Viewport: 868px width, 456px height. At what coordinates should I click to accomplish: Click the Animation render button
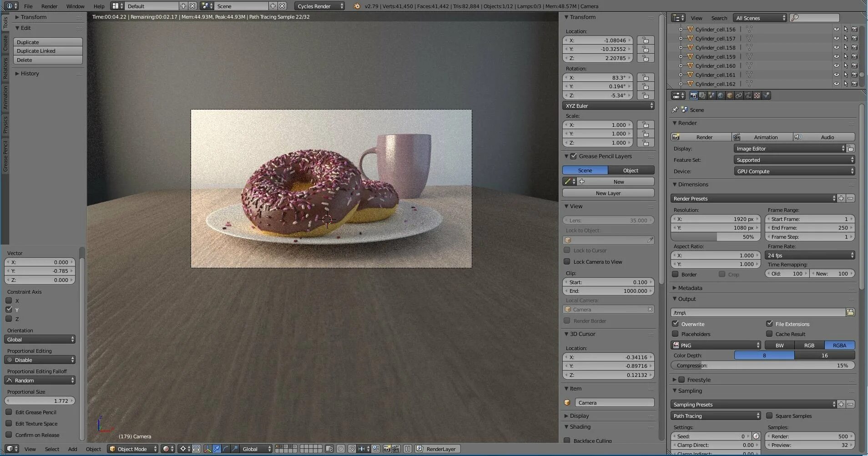762,137
